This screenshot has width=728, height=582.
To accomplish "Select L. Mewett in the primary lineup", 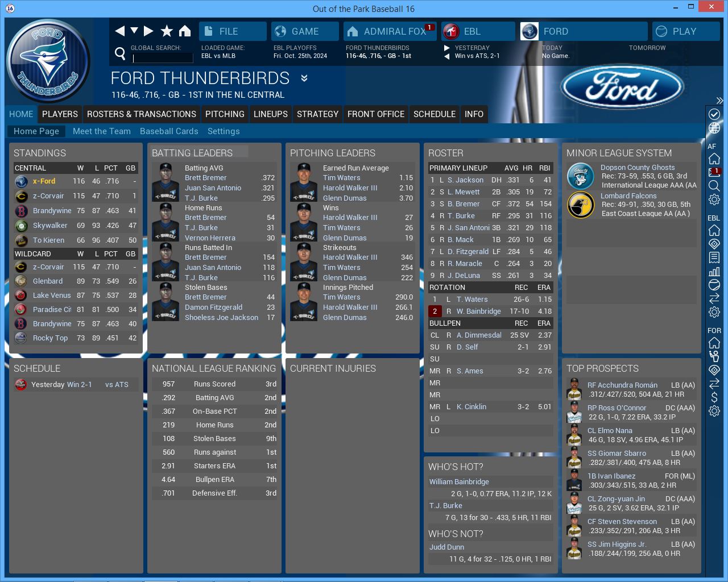I will [x=464, y=192].
